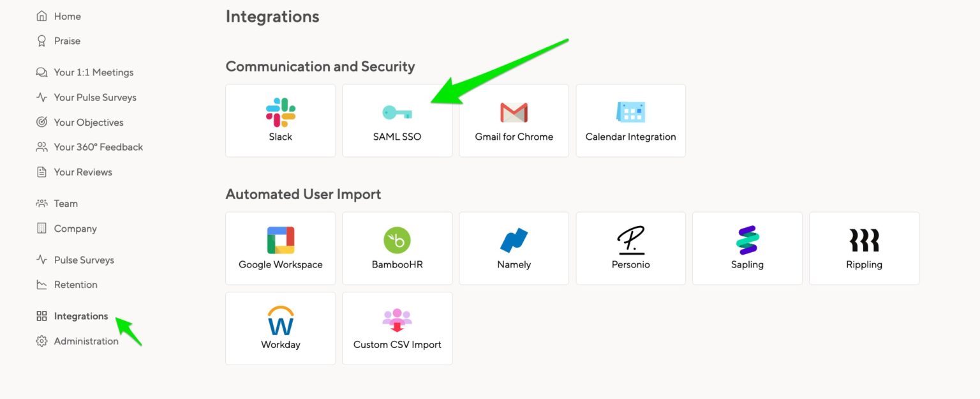
Task: Open Gmail for Chrome integration
Action: (x=514, y=120)
